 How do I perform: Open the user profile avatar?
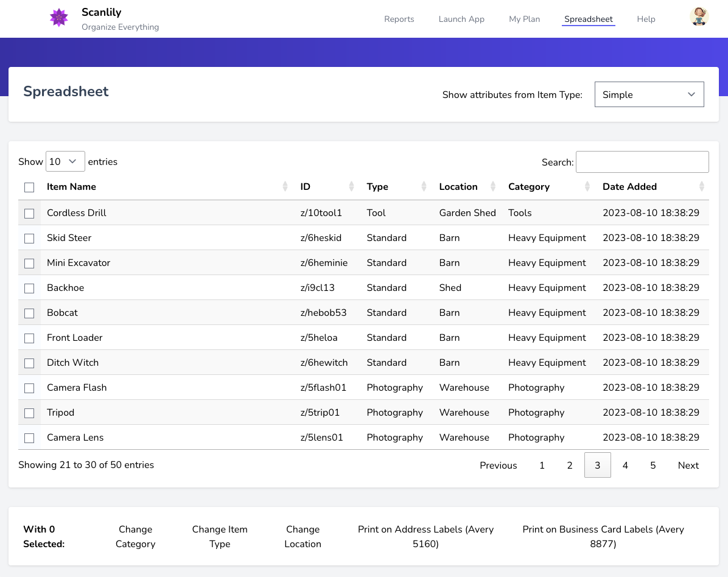point(699,17)
